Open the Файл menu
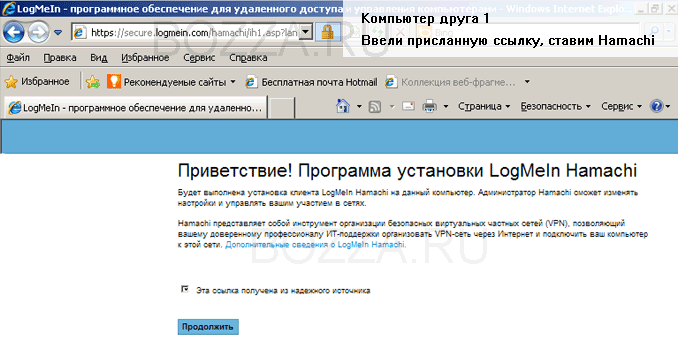678x364 pixels. pos(18,57)
